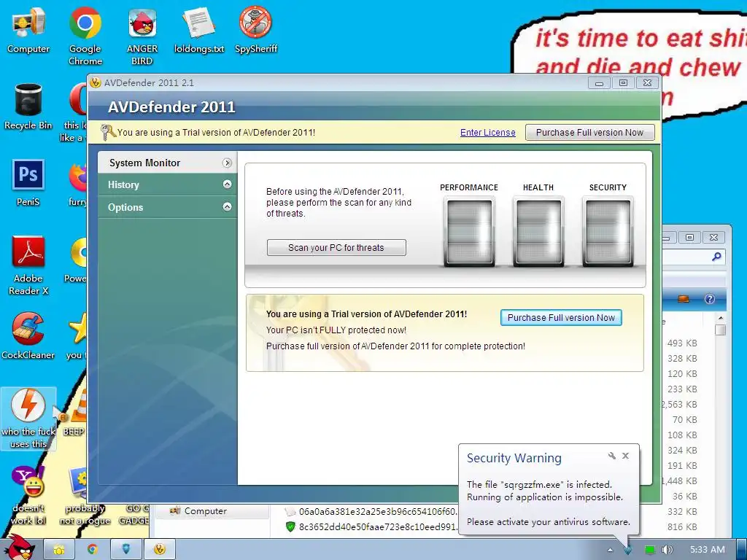
Task: Open the History sidebar item
Action: coord(167,184)
